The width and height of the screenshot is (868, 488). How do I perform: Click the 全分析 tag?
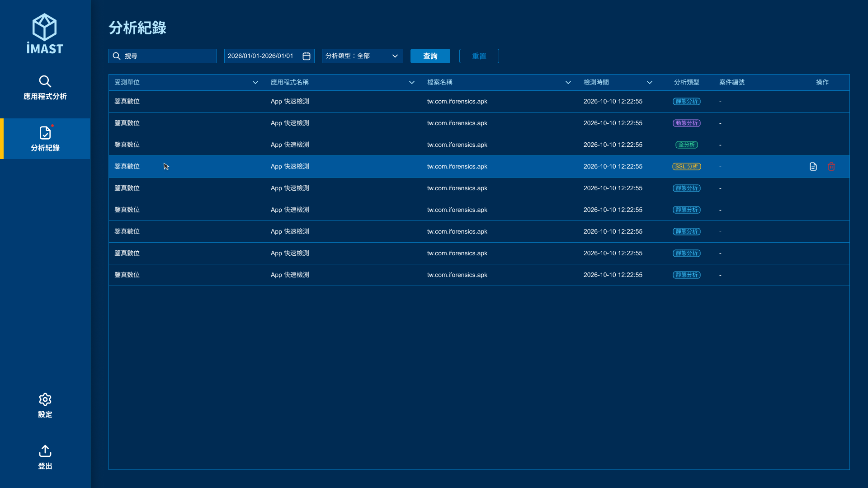pos(687,145)
